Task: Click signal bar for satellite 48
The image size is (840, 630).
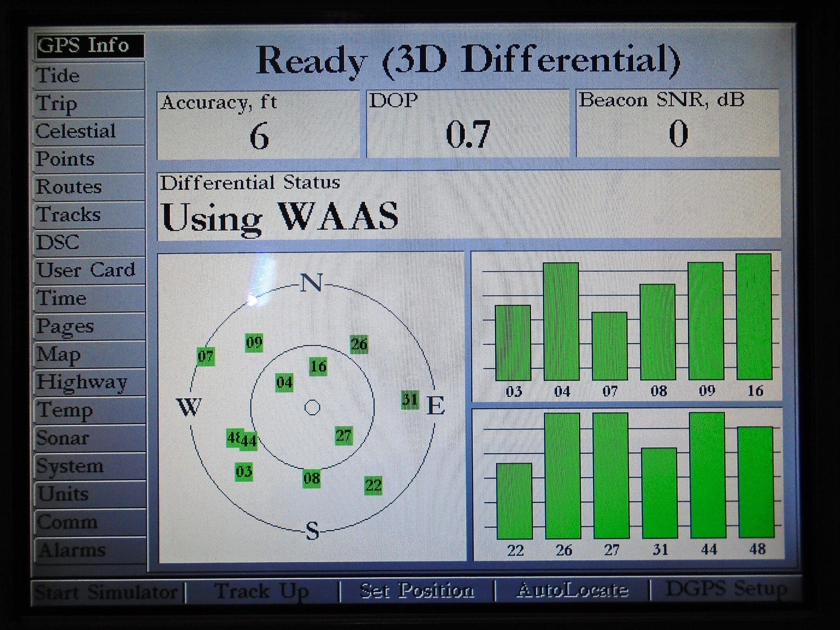Action: 756,482
